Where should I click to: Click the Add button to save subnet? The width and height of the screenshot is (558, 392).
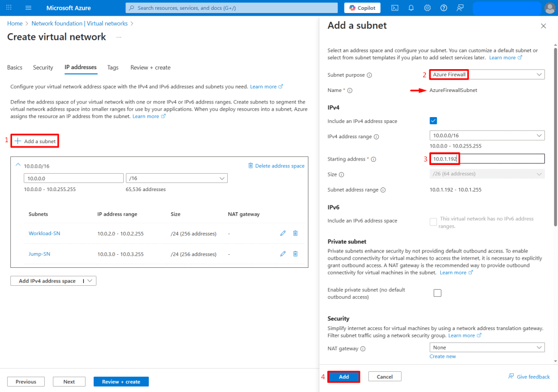344,377
